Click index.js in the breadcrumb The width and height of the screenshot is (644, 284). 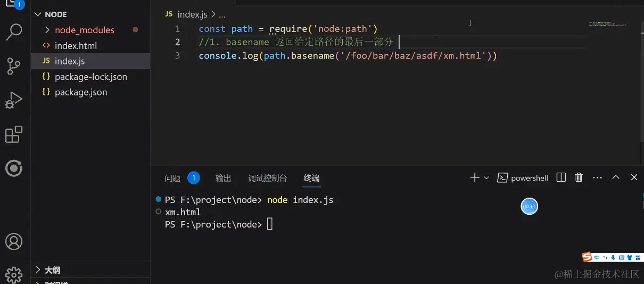pos(192,15)
